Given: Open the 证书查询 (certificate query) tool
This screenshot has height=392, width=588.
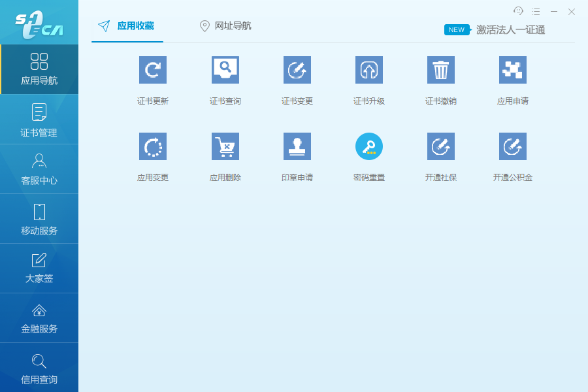Looking at the screenshot, I should [x=225, y=69].
